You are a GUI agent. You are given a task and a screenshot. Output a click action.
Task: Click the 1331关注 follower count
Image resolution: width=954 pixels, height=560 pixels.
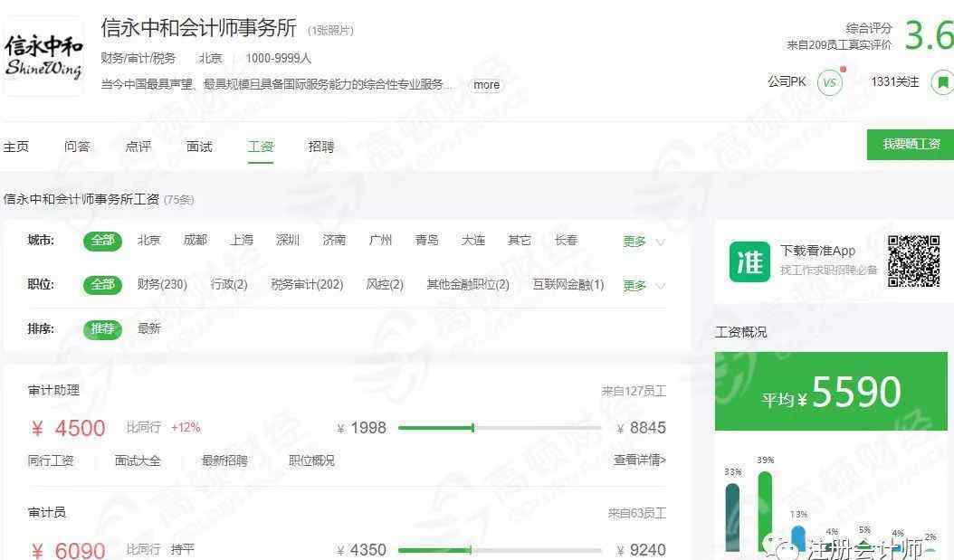[894, 82]
